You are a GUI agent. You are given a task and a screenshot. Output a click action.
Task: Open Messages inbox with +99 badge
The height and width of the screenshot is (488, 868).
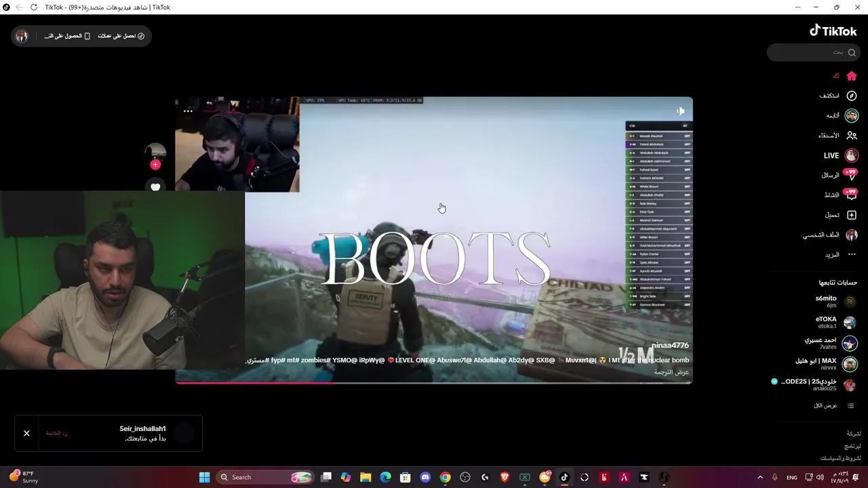[850, 175]
